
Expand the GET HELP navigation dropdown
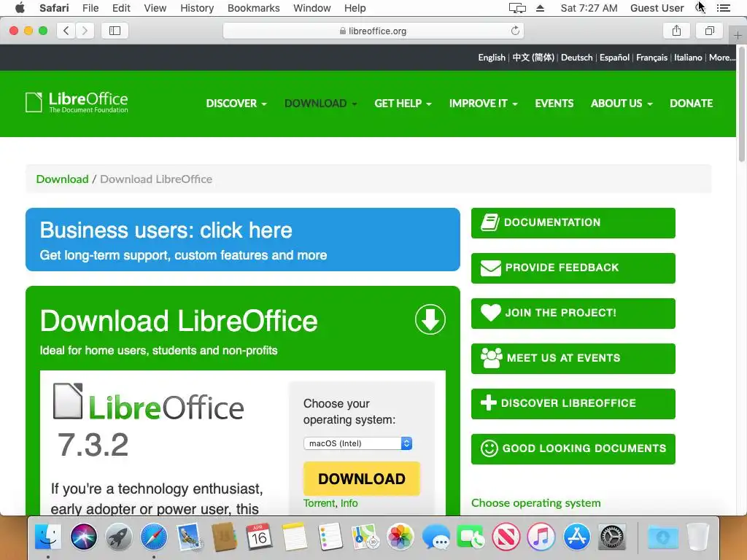403,104
